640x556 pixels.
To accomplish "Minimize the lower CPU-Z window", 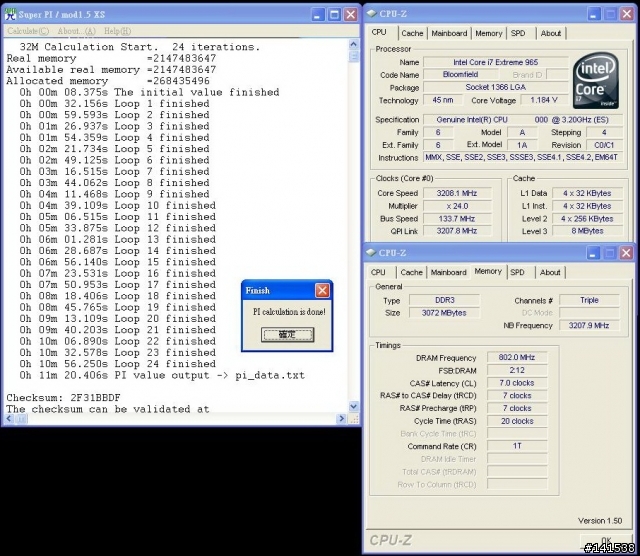I will click(593, 253).
